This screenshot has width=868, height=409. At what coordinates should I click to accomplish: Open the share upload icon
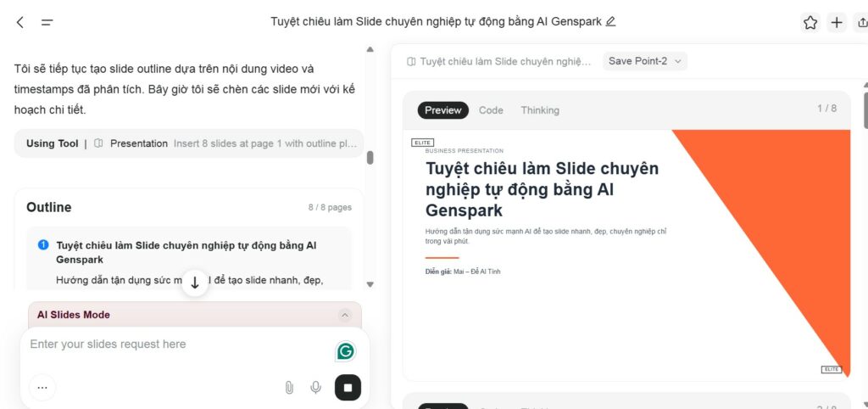pyautogui.click(x=862, y=22)
